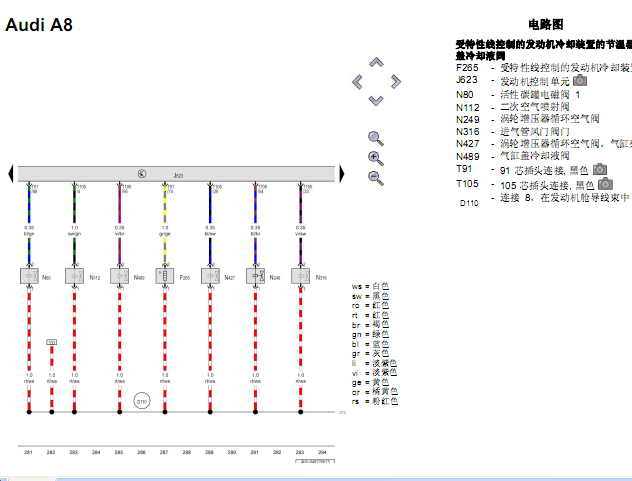Click the track number 281
Viewport: 632px width, 481px height.
[x=28, y=452]
